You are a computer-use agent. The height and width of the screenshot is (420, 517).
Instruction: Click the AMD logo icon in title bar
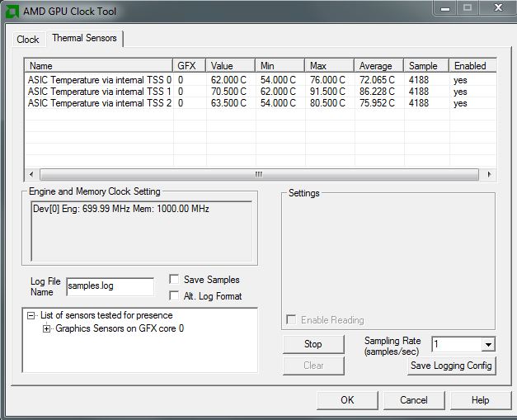click(x=12, y=12)
